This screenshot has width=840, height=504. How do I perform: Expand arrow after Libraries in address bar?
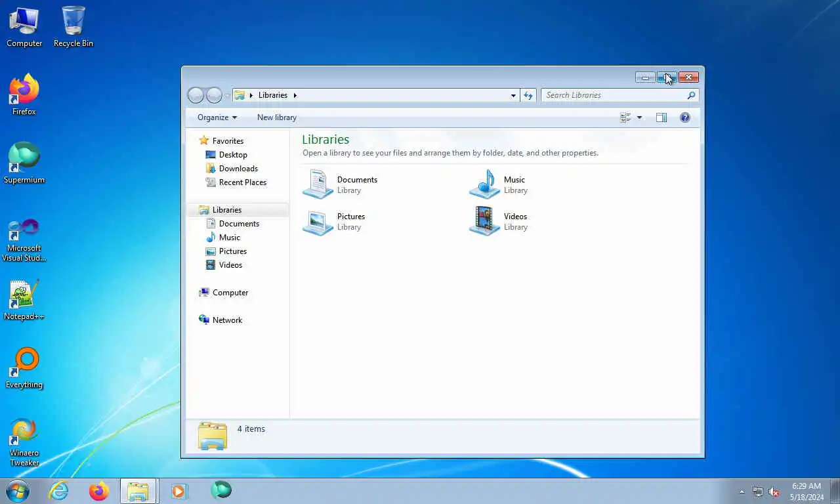[295, 95]
